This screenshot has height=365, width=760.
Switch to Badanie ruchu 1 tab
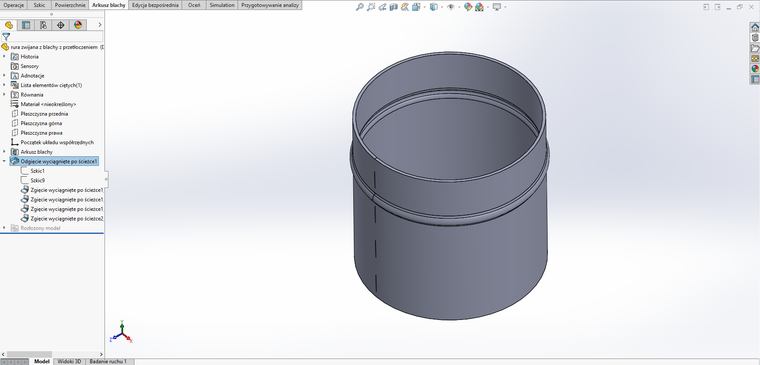109,362
